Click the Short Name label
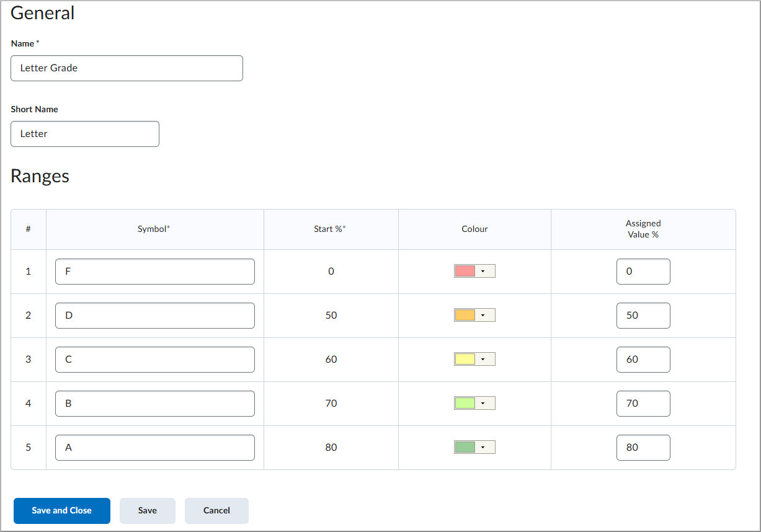 click(34, 109)
